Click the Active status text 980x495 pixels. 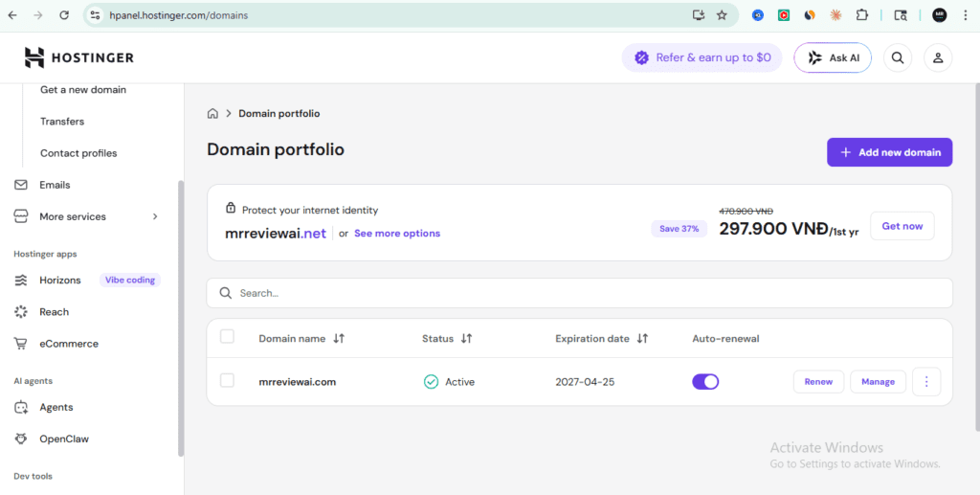(x=459, y=382)
